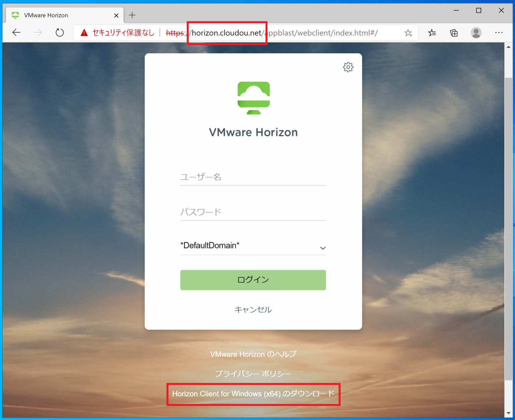515x420 pixels.
Task: Maximize the browser window
Action: [479, 11]
